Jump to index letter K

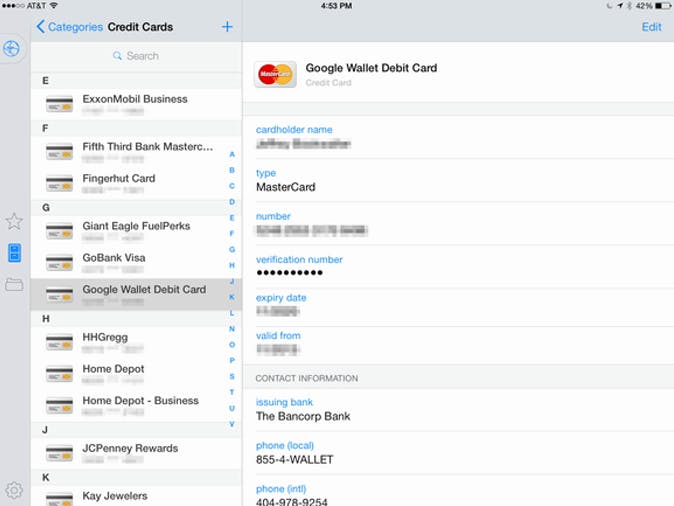coord(232,297)
